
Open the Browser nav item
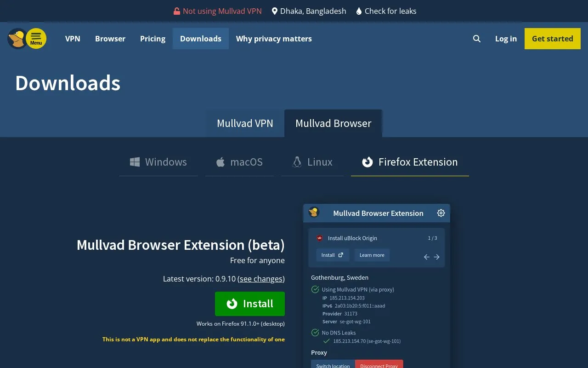[110, 39]
